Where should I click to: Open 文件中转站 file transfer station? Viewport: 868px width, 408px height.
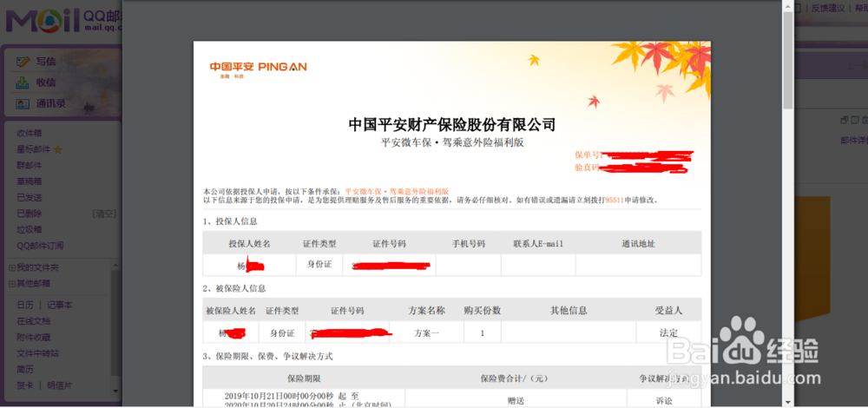pyautogui.click(x=37, y=353)
